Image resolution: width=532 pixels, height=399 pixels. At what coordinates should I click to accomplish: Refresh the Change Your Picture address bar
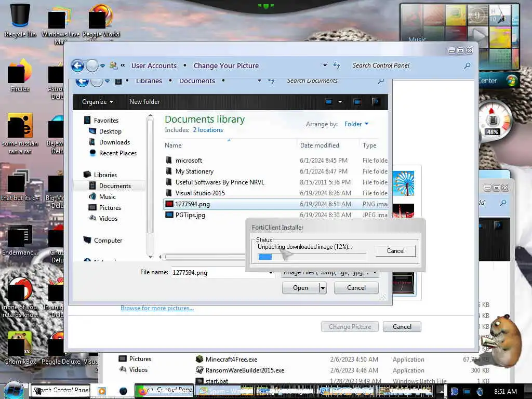pos(337,65)
